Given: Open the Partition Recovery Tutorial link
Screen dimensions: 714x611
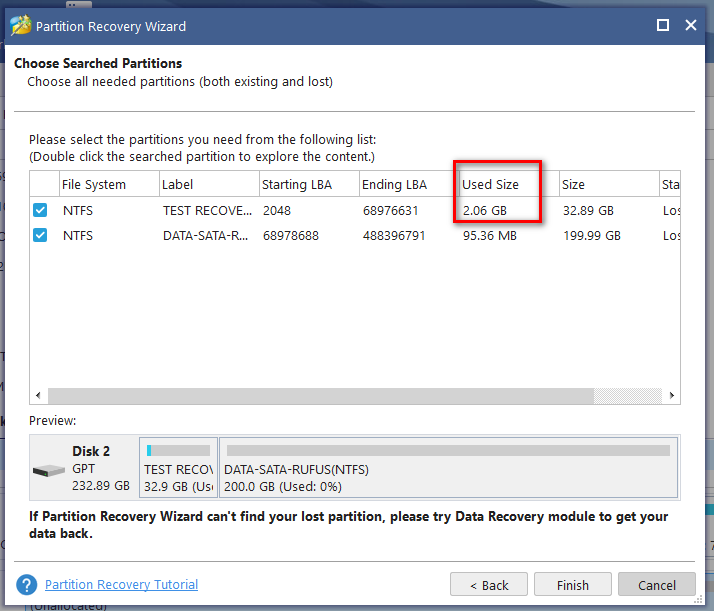Looking at the screenshot, I should (121, 585).
